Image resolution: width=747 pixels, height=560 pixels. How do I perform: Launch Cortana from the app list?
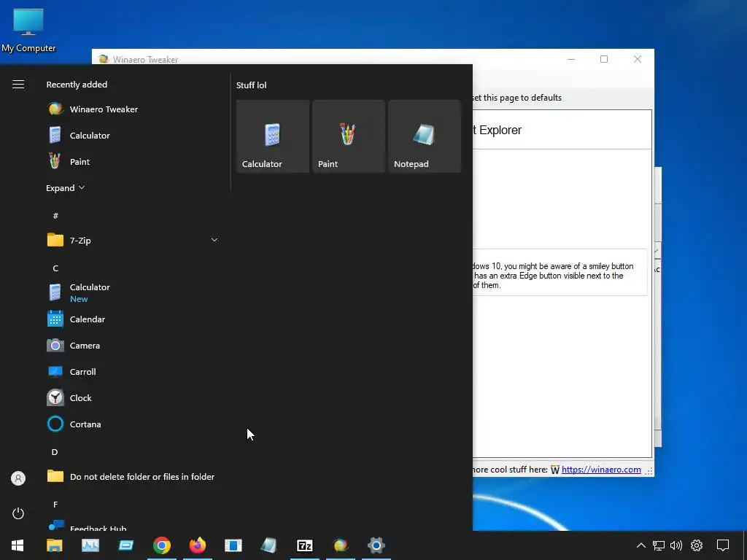point(133,424)
